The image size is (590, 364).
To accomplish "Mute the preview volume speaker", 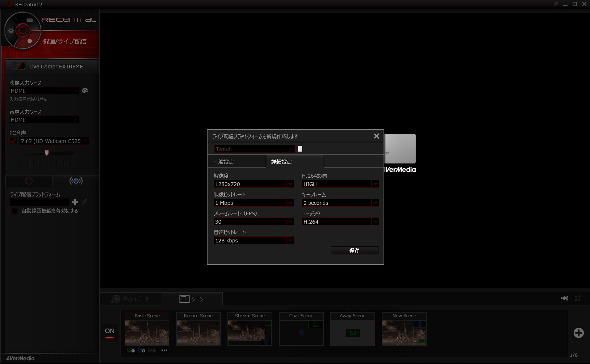I will tap(565, 298).
